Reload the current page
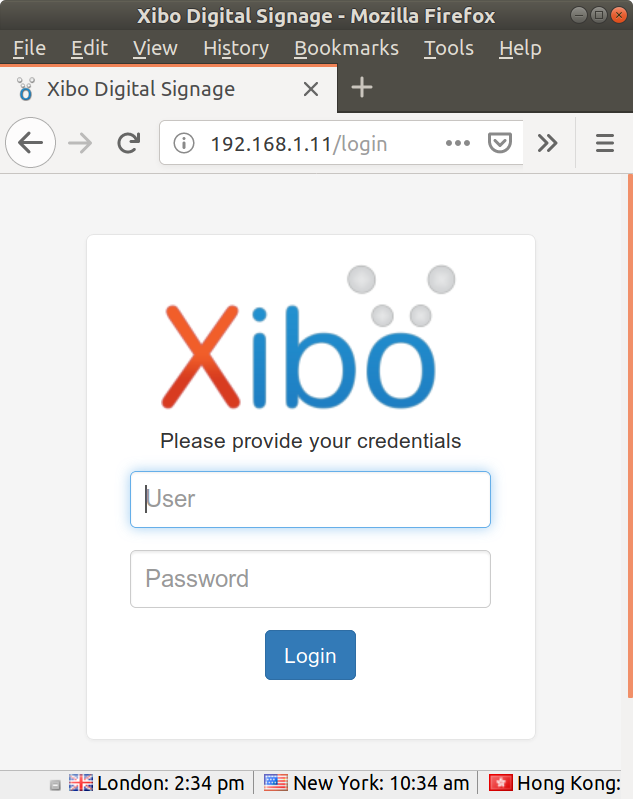 128,143
